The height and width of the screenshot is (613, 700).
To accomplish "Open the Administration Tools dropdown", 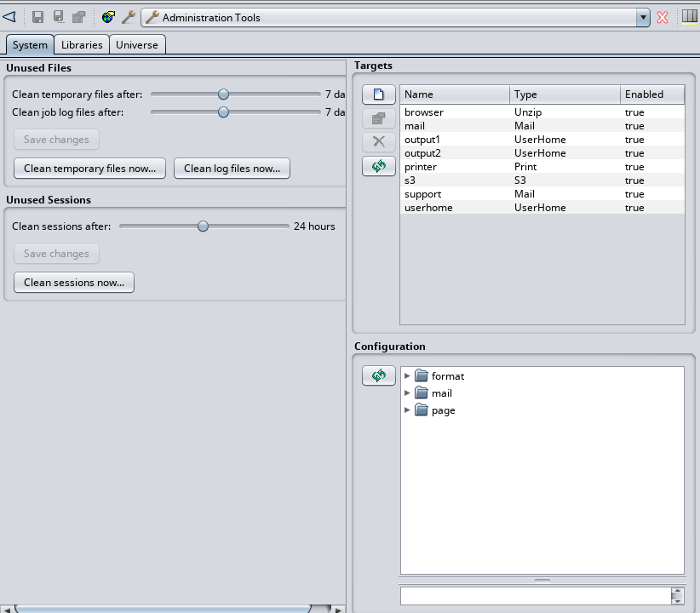I will 643,18.
